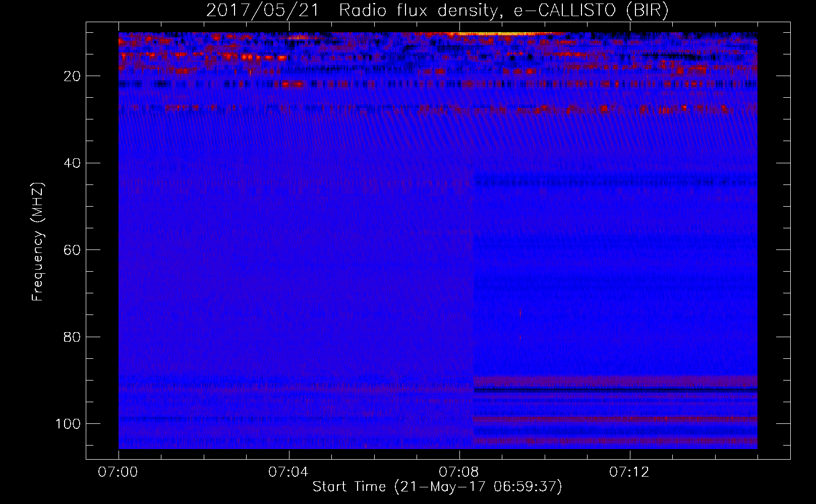This screenshot has width=816, height=504.
Task: Click the 07:08 time tick label
Action: 459,472
